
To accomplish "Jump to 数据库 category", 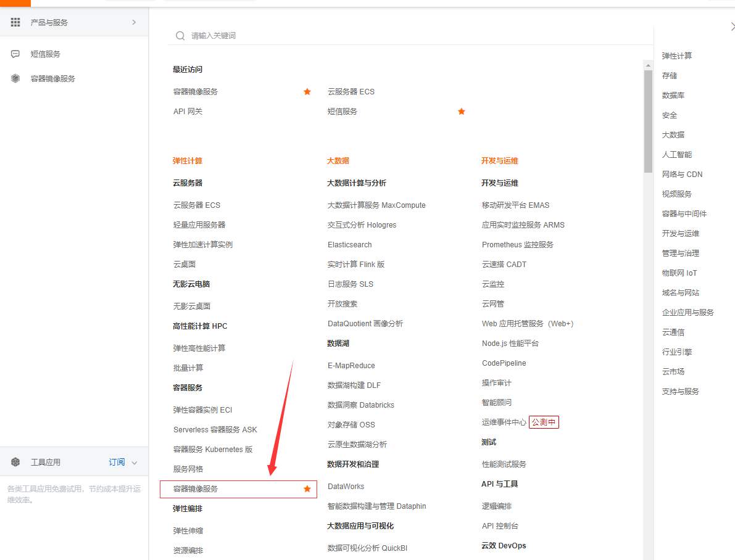I will [673, 95].
